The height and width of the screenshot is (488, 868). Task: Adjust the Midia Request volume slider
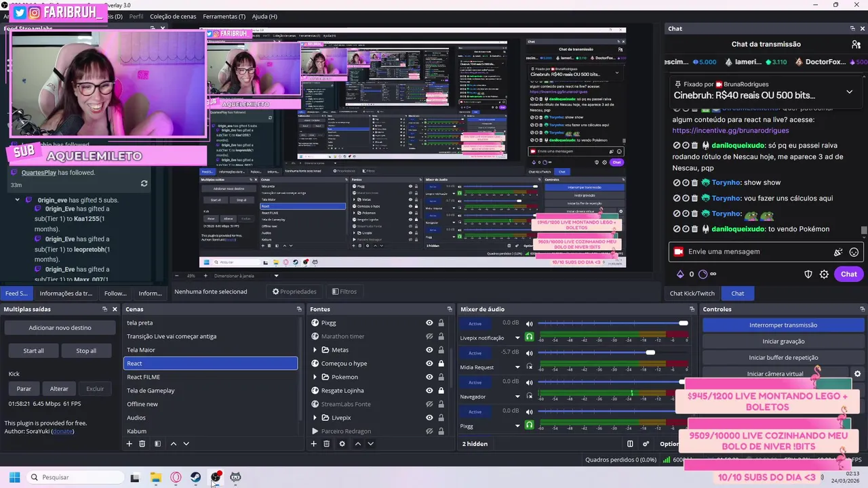coord(613,352)
